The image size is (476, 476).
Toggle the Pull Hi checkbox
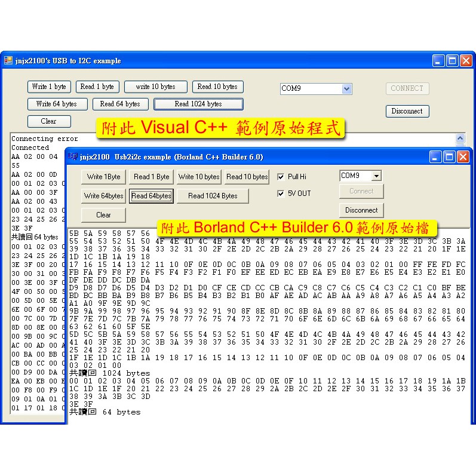pos(281,177)
